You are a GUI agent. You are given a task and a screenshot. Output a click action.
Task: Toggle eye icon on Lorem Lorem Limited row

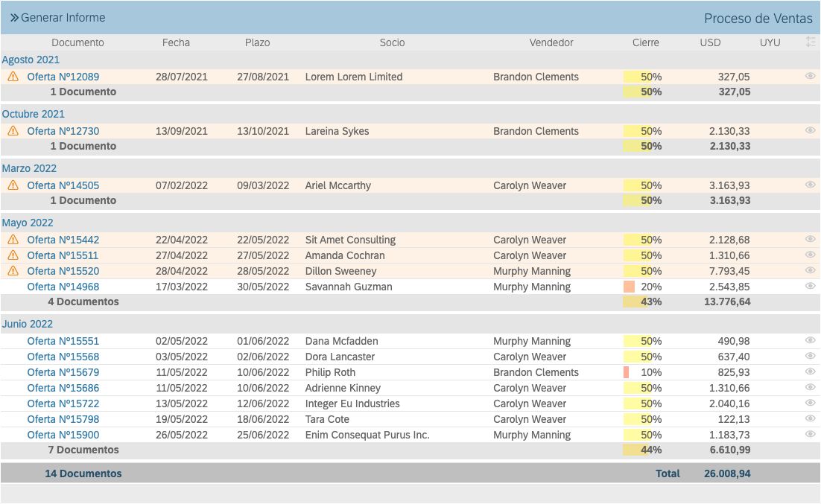(x=811, y=76)
